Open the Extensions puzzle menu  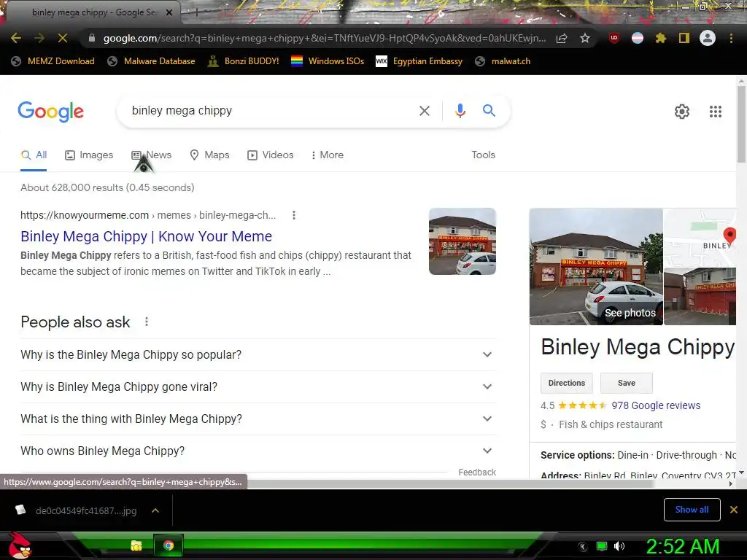(661, 38)
